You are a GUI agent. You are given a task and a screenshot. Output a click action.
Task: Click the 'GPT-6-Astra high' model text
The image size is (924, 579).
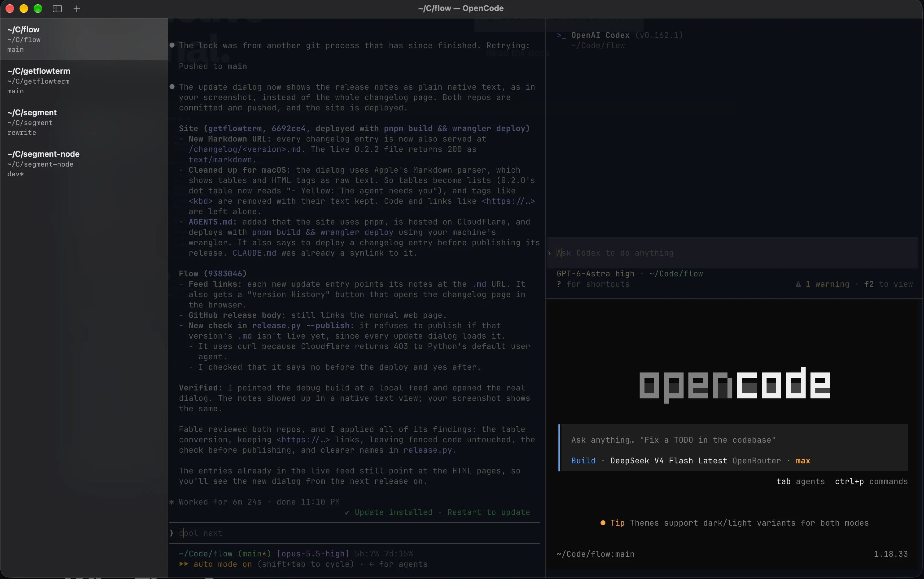(x=595, y=274)
